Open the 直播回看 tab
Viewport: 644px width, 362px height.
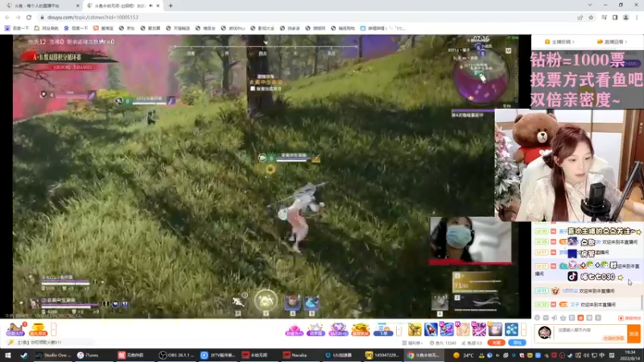pos(612,42)
